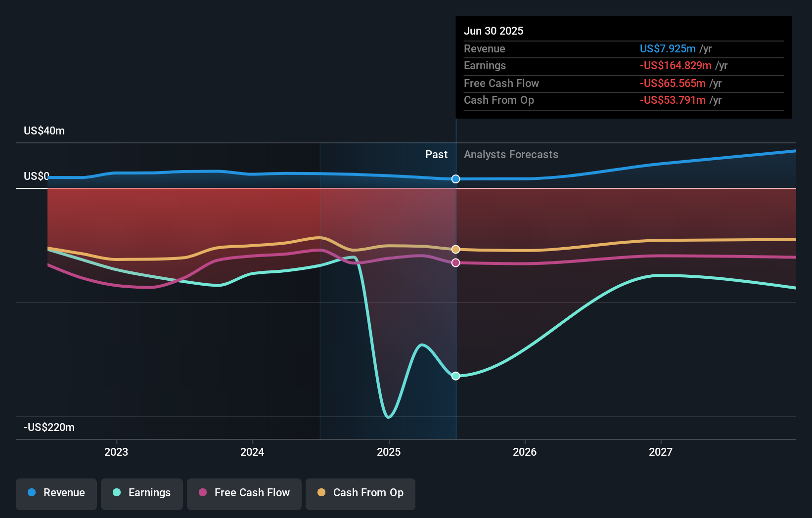This screenshot has width=812, height=518.
Task: Select the Past section label
Action: (x=436, y=154)
